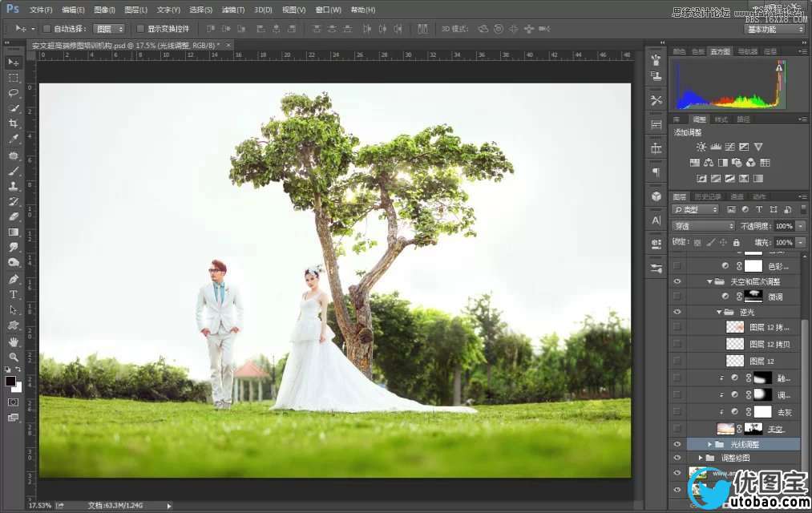This screenshot has height=513, width=812.
Task: Enable the 显示变换控件 checkbox
Action: [x=140, y=29]
